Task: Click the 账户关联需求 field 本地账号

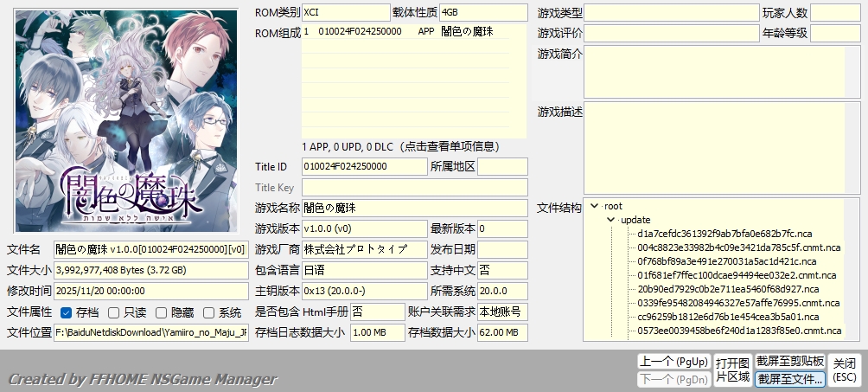Action: pos(502,312)
